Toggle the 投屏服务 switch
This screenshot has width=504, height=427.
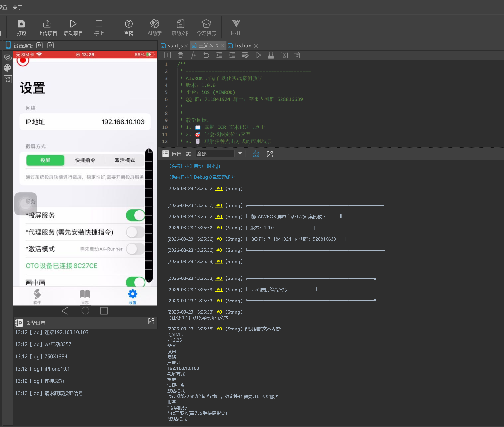tap(135, 215)
